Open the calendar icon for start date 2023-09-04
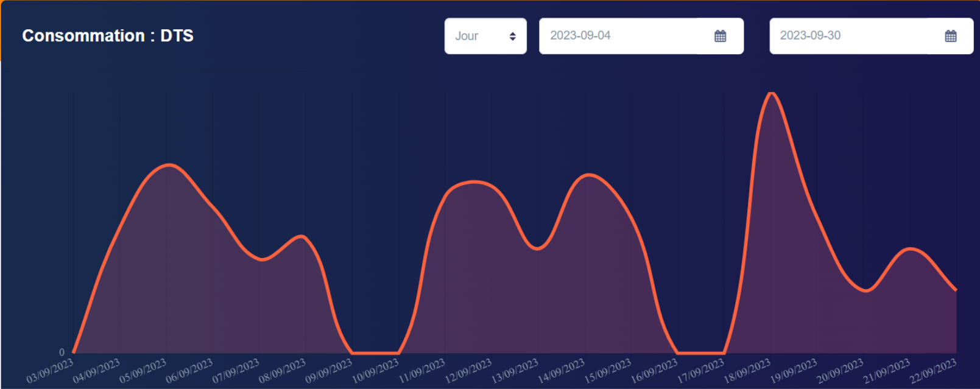Image resolution: width=980 pixels, height=389 pixels. point(720,36)
